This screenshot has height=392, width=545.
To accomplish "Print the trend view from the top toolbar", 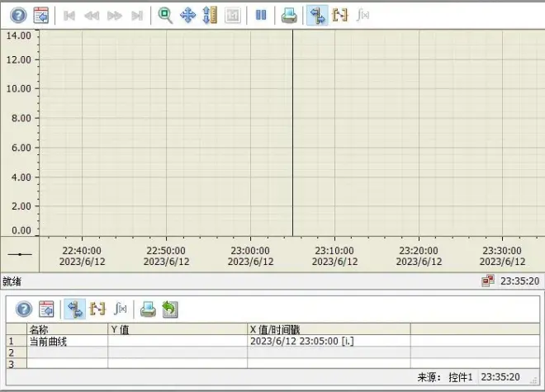I will pos(289,16).
